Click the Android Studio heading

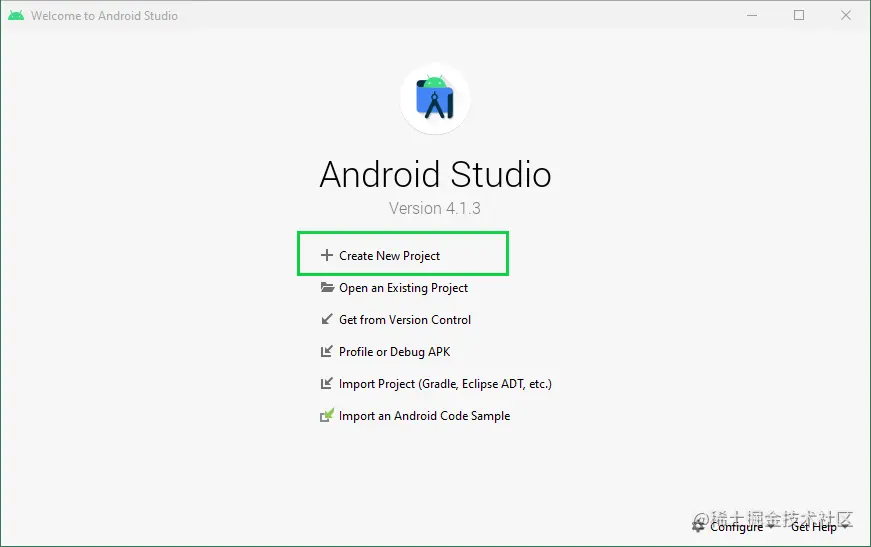(x=435, y=174)
